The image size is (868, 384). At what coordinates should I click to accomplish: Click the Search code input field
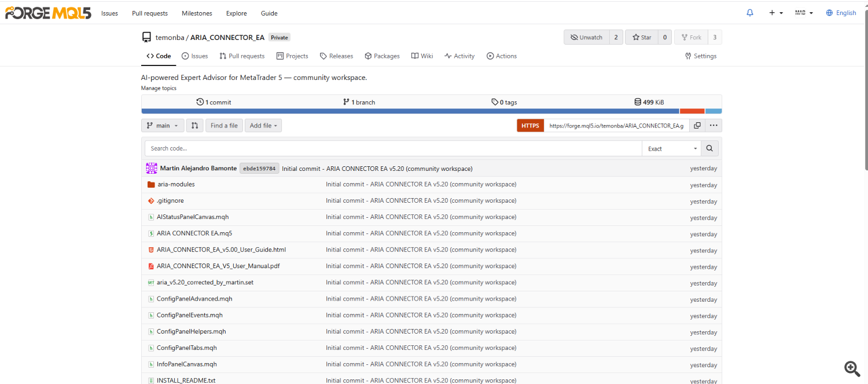click(x=393, y=148)
